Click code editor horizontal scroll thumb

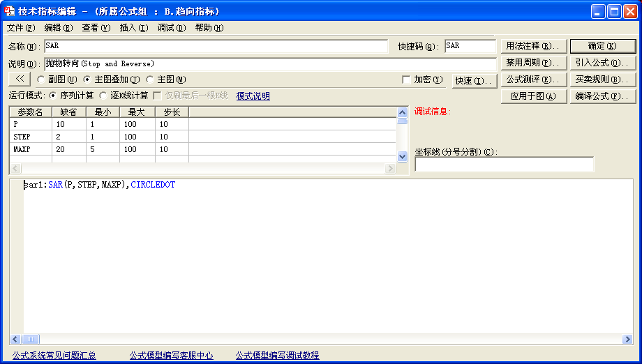tap(30, 339)
